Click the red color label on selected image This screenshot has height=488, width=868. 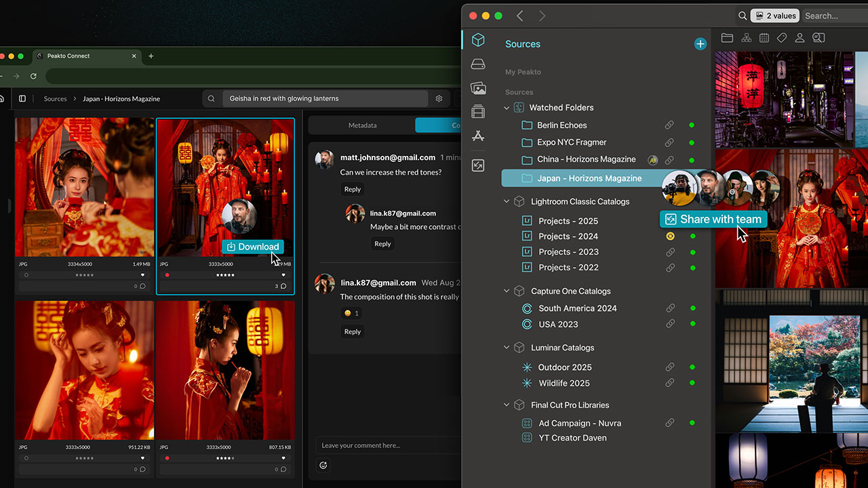[x=167, y=275]
